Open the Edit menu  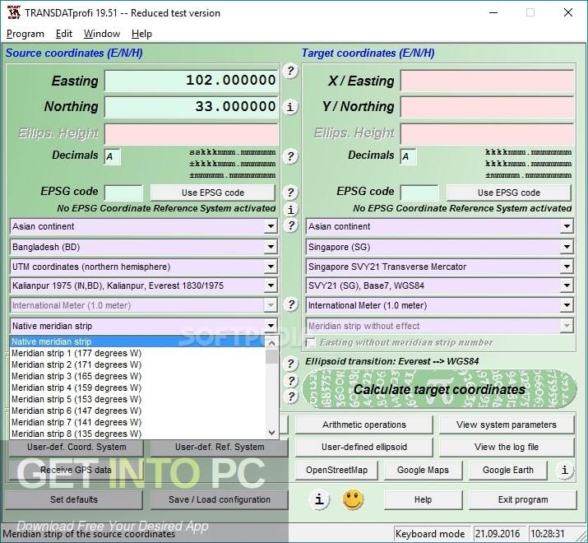click(64, 34)
